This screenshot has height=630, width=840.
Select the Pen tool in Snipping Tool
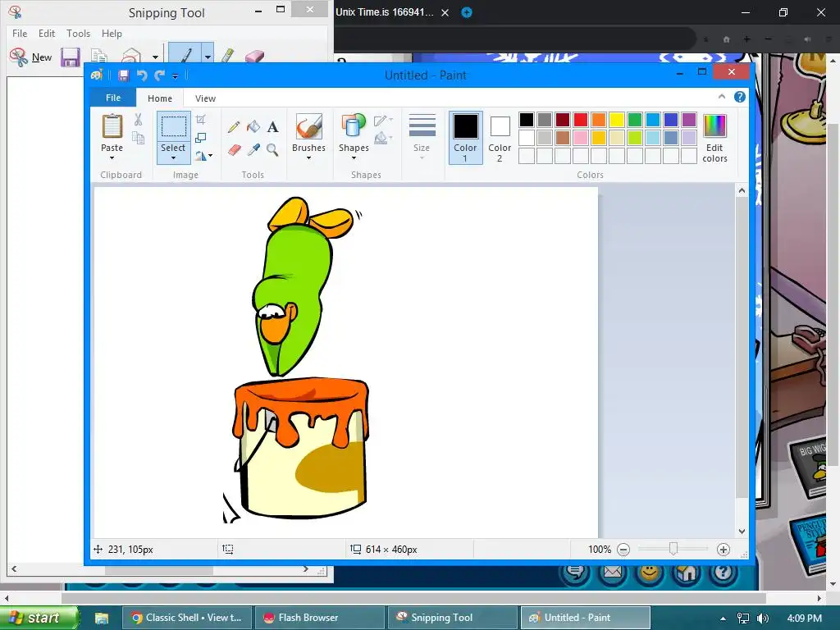185,55
